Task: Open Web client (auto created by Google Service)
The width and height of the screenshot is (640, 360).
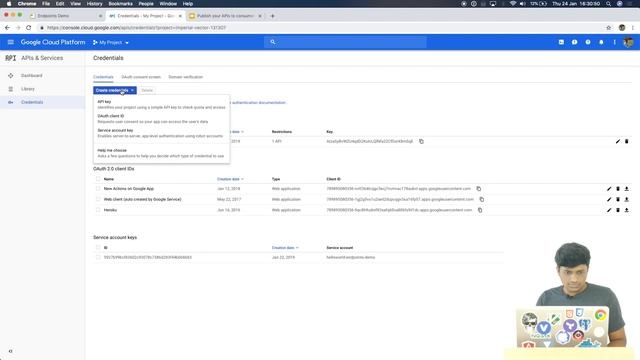Action: click(x=142, y=199)
